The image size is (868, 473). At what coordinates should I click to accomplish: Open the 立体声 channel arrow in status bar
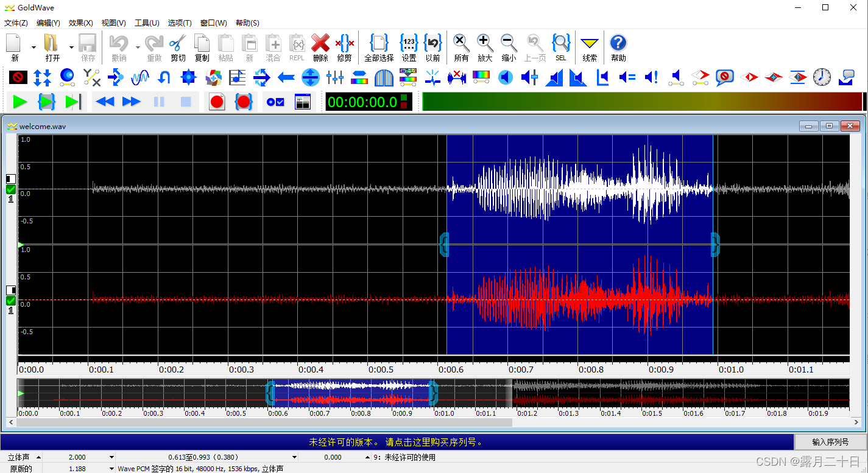[x=39, y=457]
